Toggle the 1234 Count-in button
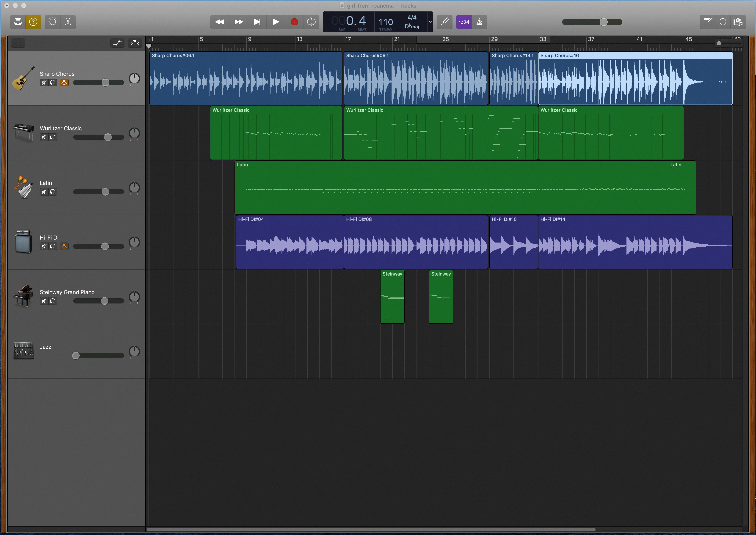The height and width of the screenshot is (535, 756). (464, 22)
